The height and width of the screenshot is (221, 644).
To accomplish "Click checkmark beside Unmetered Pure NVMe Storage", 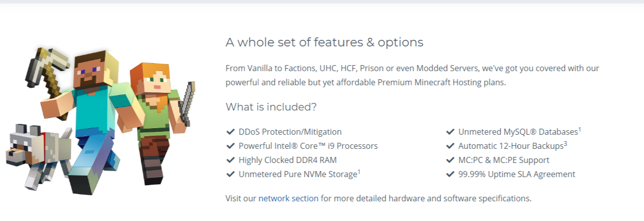I will click(230, 174).
